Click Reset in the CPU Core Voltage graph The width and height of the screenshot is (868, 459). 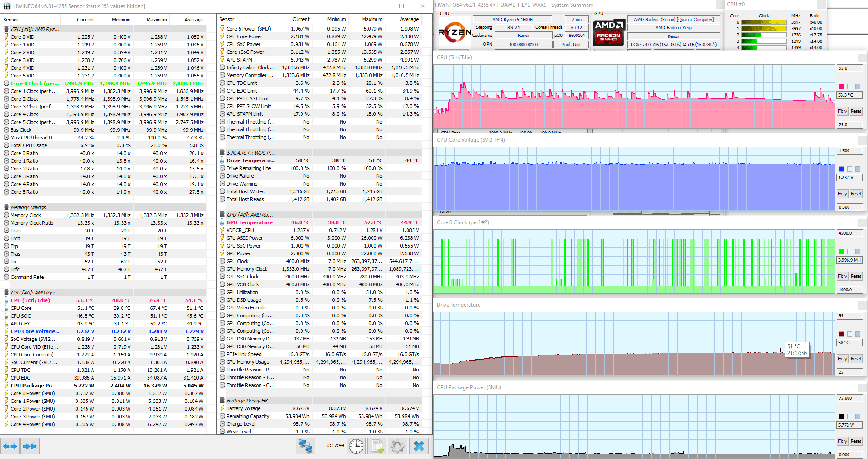(x=856, y=194)
